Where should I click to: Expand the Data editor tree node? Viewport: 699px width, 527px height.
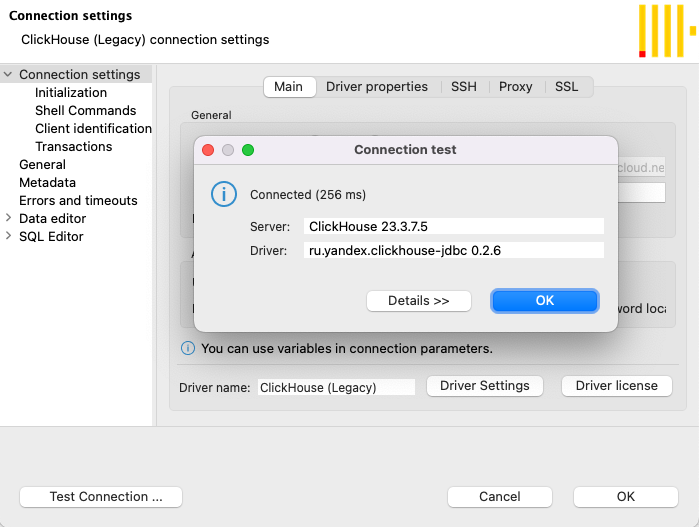8,218
